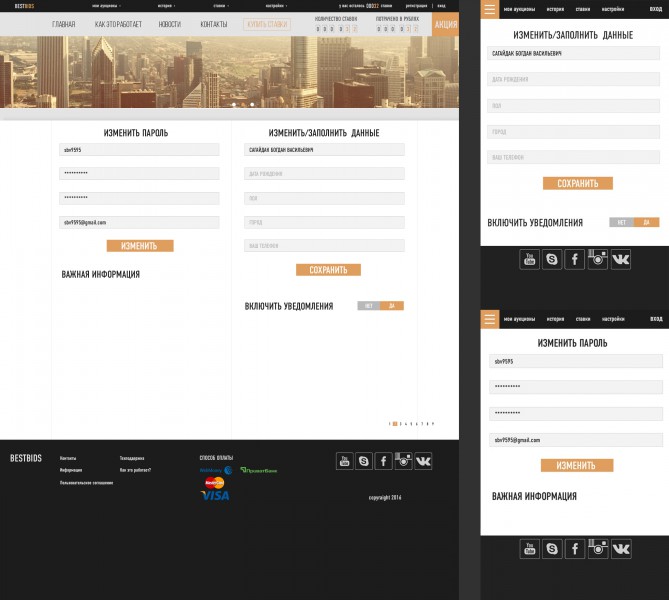Open Facebook from the desktop footer
Image resolution: width=669 pixels, height=600 pixels.
(384, 461)
